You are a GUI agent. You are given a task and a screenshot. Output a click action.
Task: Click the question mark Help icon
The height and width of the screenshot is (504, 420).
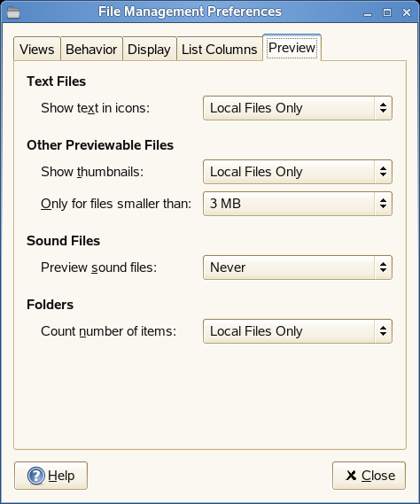click(36, 476)
